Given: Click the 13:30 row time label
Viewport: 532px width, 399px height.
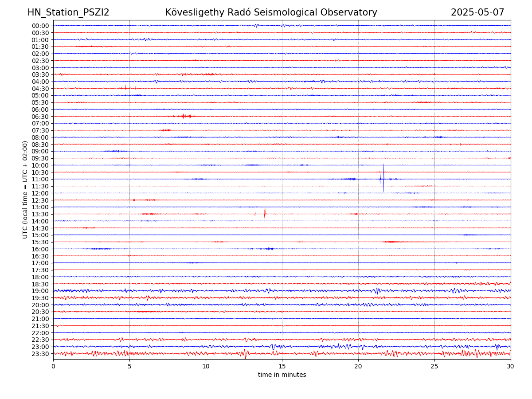Looking at the screenshot, I should coord(40,214).
